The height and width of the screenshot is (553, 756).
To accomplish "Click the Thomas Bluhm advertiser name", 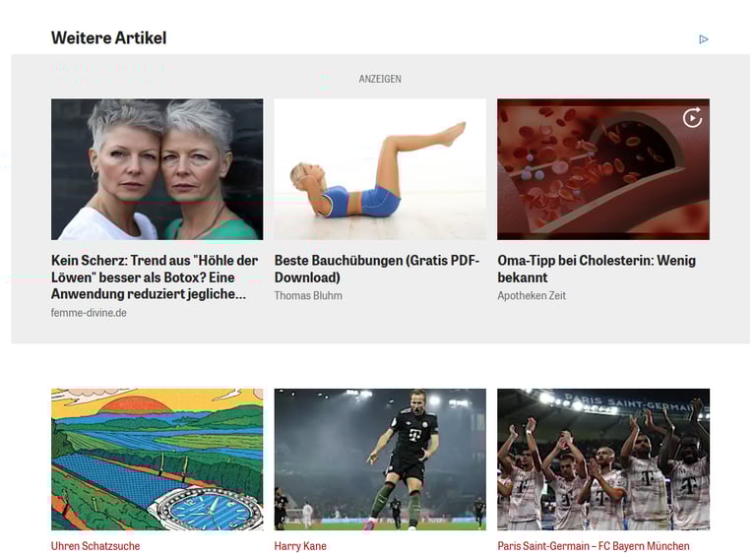I will click(x=308, y=295).
